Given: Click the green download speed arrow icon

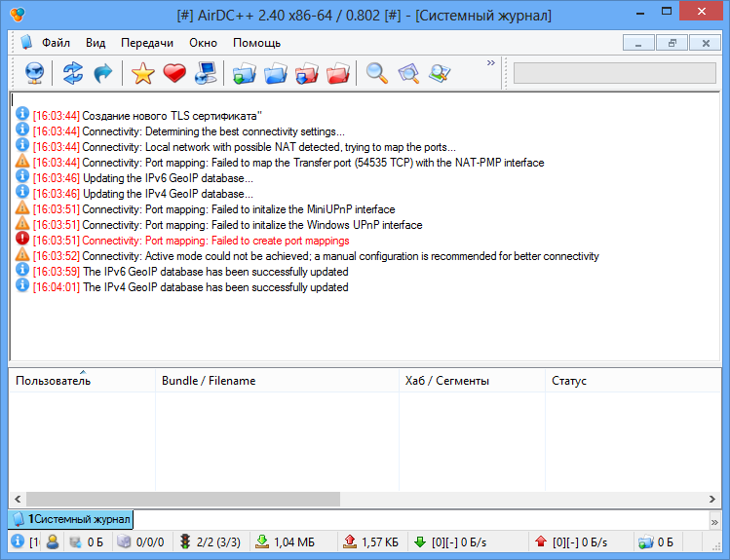Looking at the screenshot, I should [420, 541].
